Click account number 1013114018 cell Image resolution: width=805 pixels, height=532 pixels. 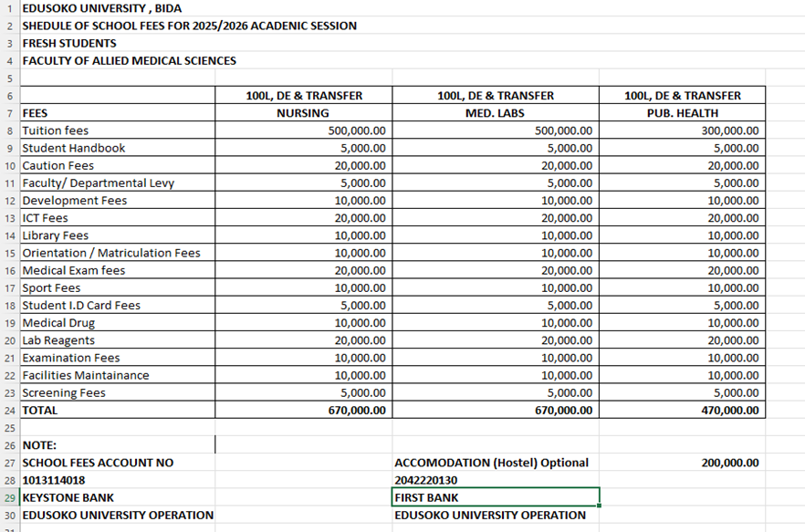click(x=54, y=480)
